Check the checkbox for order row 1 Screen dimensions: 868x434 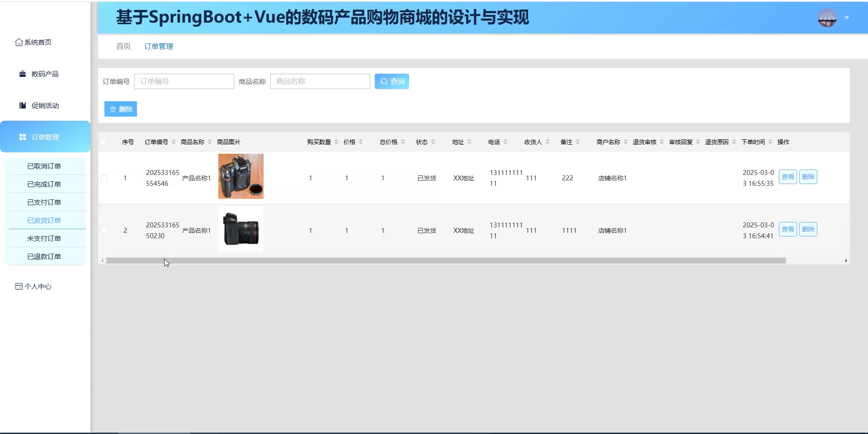(104, 178)
